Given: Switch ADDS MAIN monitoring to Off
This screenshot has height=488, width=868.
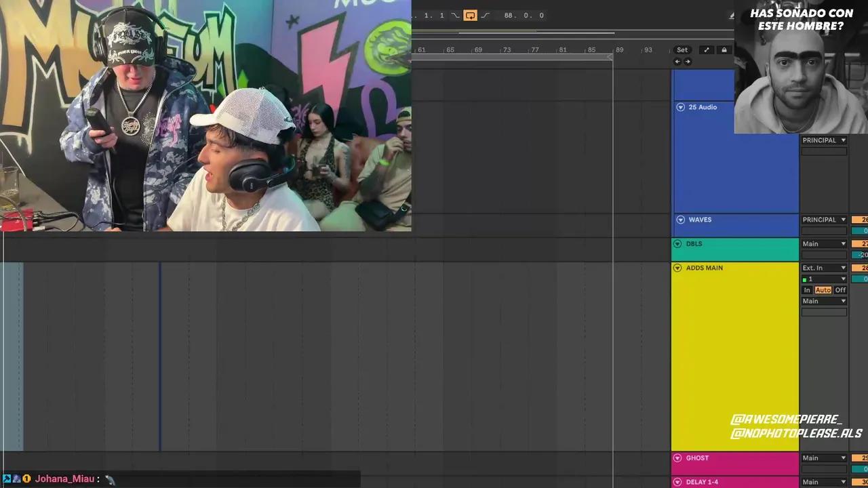Looking at the screenshot, I should point(840,289).
